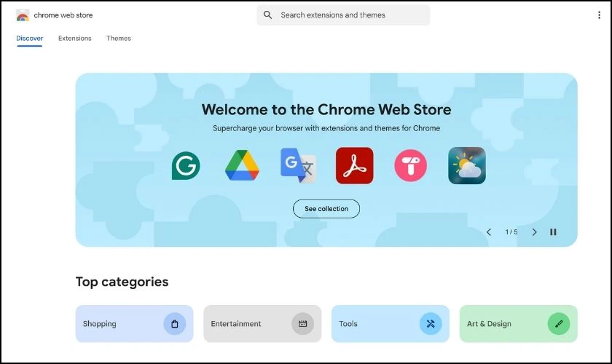Pause the carousel autoplay
The width and height of the screenshot is (612, 364).
(553, 232)
